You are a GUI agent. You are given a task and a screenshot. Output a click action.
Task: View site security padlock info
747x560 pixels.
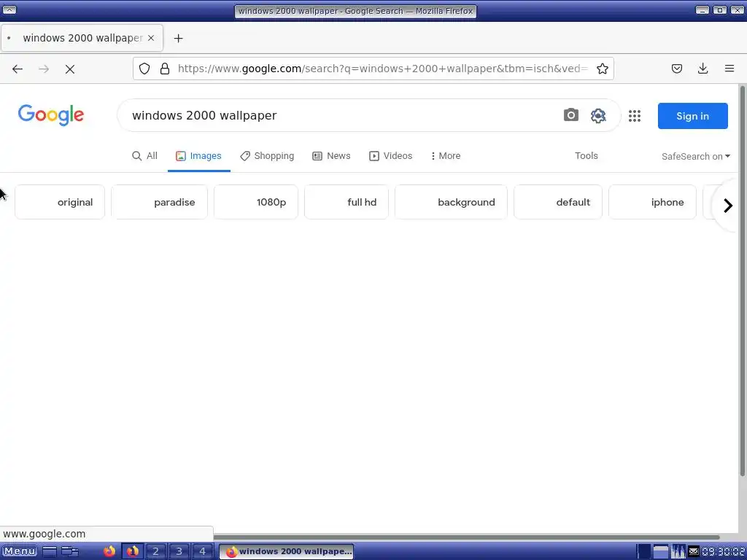coord(165,69)
